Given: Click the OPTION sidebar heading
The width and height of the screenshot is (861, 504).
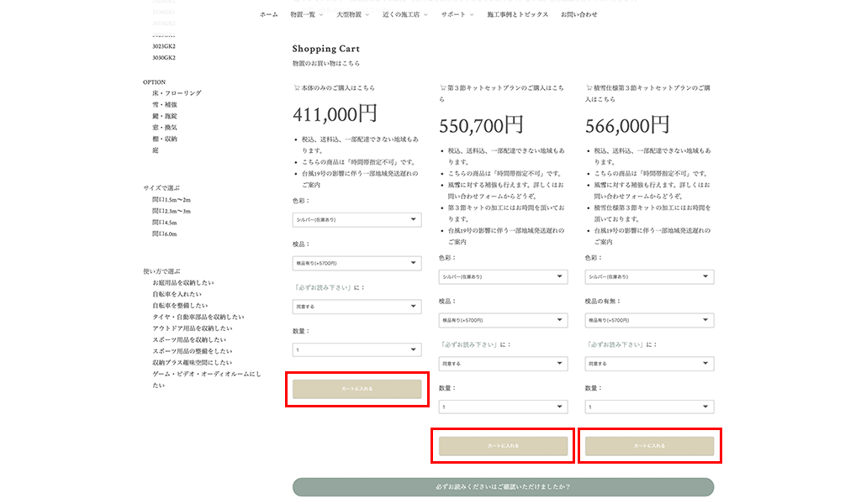Looking at the screenshot, I should point(155,82).
